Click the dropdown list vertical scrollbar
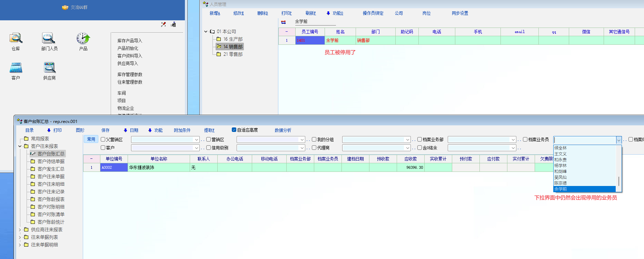 point(619,181)
